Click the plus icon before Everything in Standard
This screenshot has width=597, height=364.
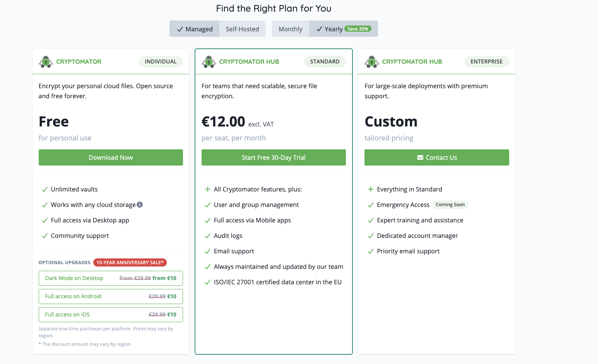pos(371,189)
